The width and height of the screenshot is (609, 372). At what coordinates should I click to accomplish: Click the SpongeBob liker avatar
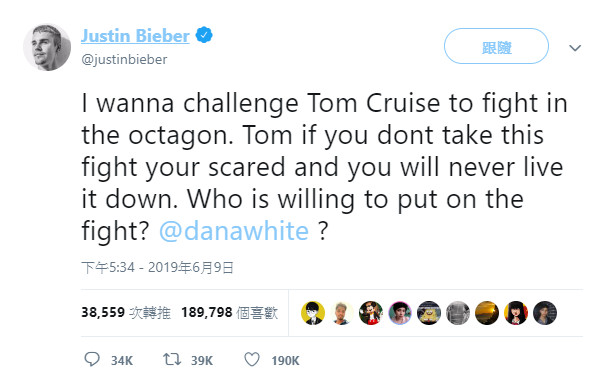[x=429, y=313]
